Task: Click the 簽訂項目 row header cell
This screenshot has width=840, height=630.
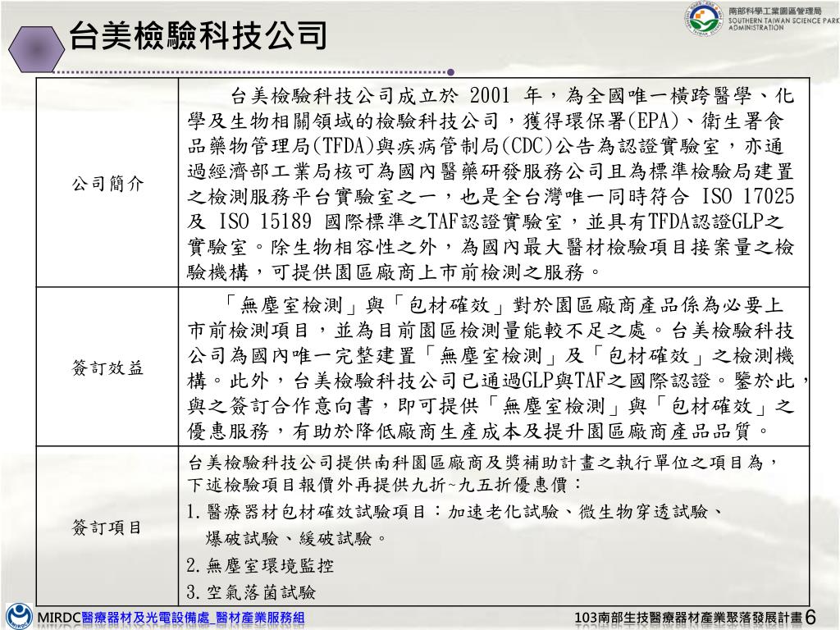Action: pos(107,527)
